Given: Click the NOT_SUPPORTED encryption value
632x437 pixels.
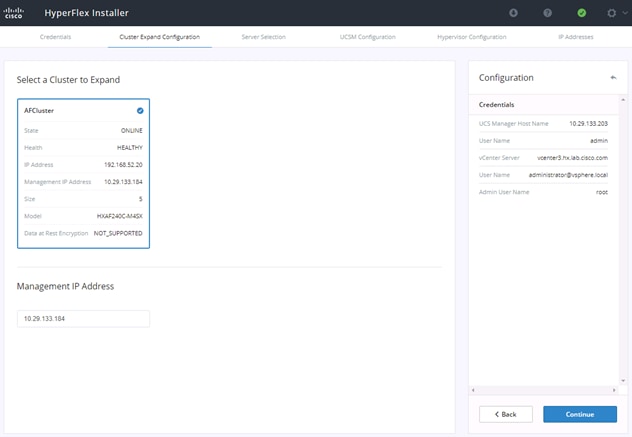Looking at the screenshot, I should [118, 233].
